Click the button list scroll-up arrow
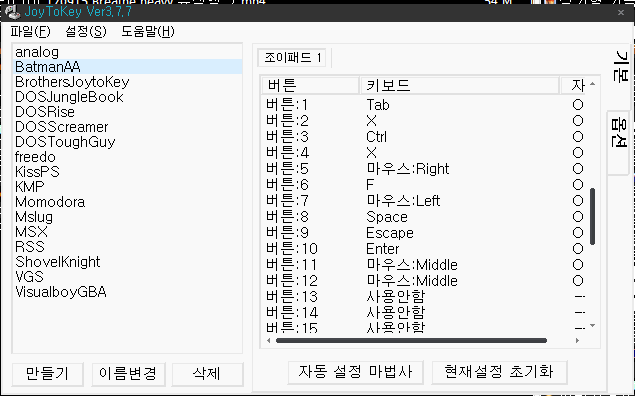The height and width of the screenshot is (396, 635). (x=592, y=84)
